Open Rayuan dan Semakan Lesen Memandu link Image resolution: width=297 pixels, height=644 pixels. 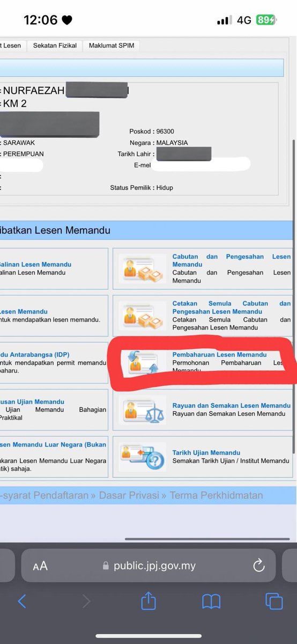click(x=232, y=406)
